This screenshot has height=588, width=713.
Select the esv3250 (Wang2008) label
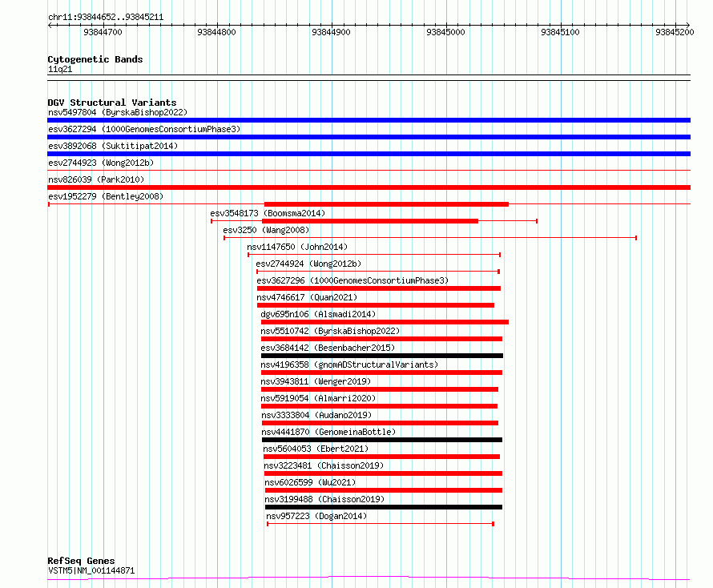point(266,230)
